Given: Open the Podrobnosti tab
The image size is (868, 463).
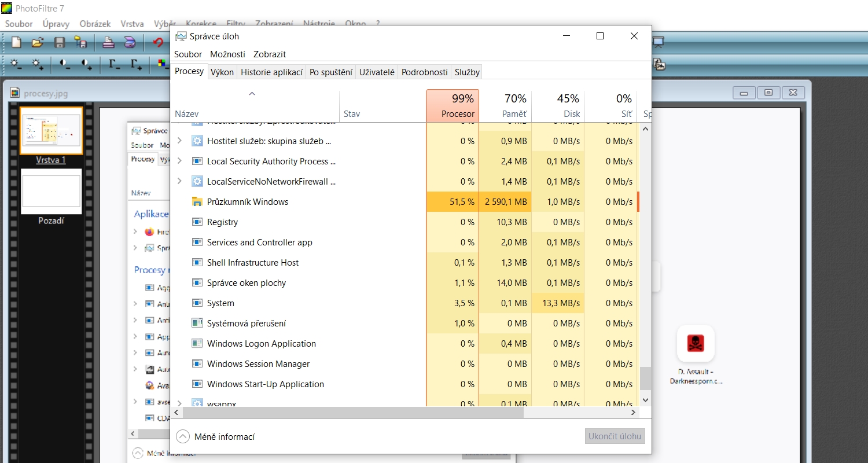Looking at the screenshot, I should coord(425,72).
